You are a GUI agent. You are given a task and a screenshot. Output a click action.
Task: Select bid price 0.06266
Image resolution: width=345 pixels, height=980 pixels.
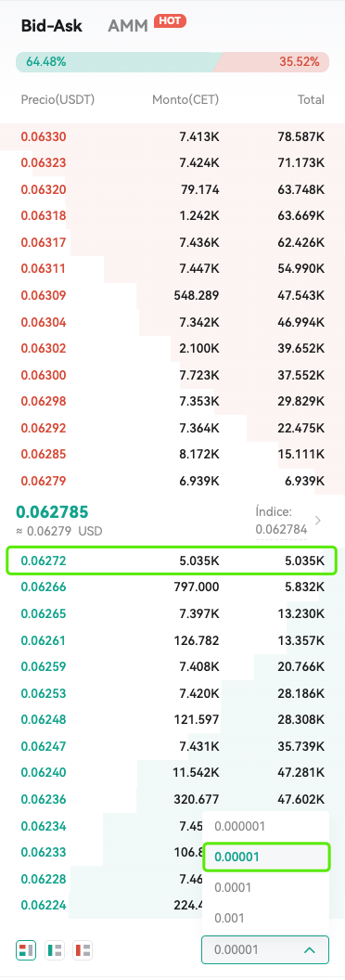tap(43, 587)
